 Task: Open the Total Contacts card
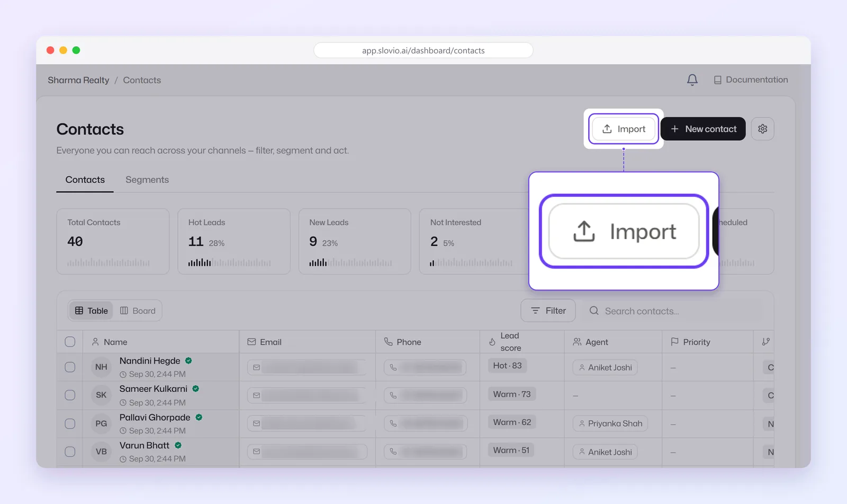pos(113,241)
